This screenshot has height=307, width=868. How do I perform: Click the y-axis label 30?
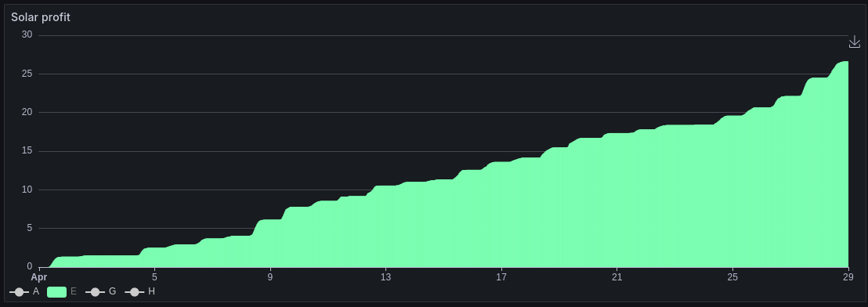[27, 34]
